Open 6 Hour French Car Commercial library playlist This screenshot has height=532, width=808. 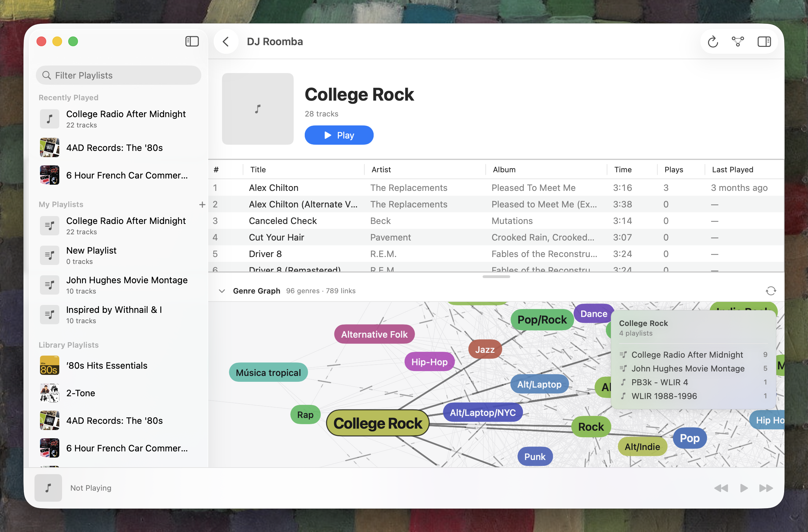click(x=119, y=448)
